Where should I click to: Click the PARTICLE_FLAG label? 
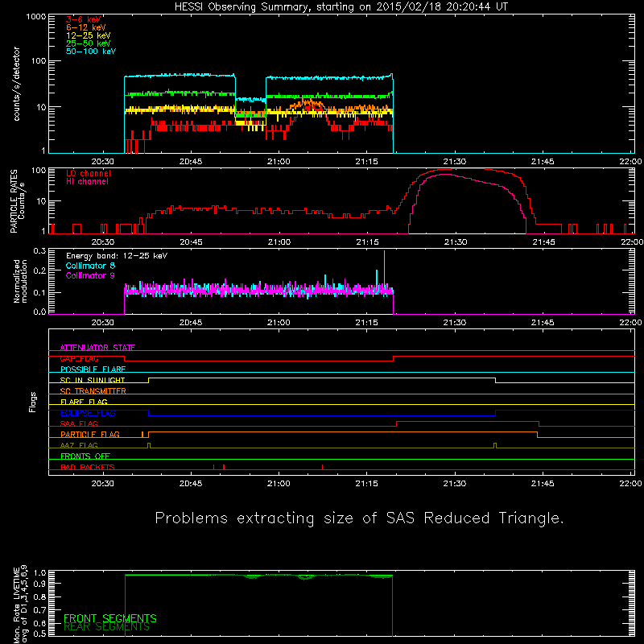coord(90,434)
